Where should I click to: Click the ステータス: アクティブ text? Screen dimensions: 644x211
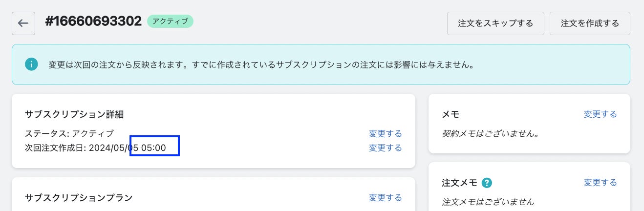point(69,133)
